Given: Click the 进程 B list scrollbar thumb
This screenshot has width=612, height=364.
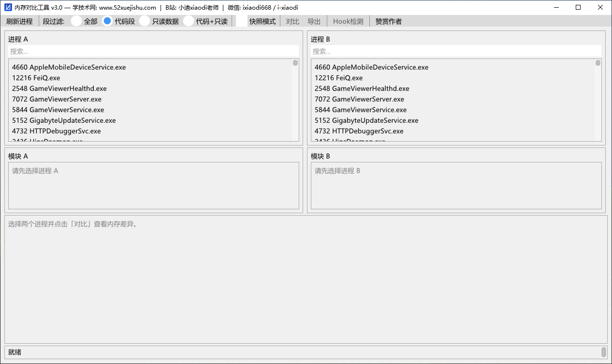Looking at the screenshot, I should pyautogui.click(x=598, y=63).
